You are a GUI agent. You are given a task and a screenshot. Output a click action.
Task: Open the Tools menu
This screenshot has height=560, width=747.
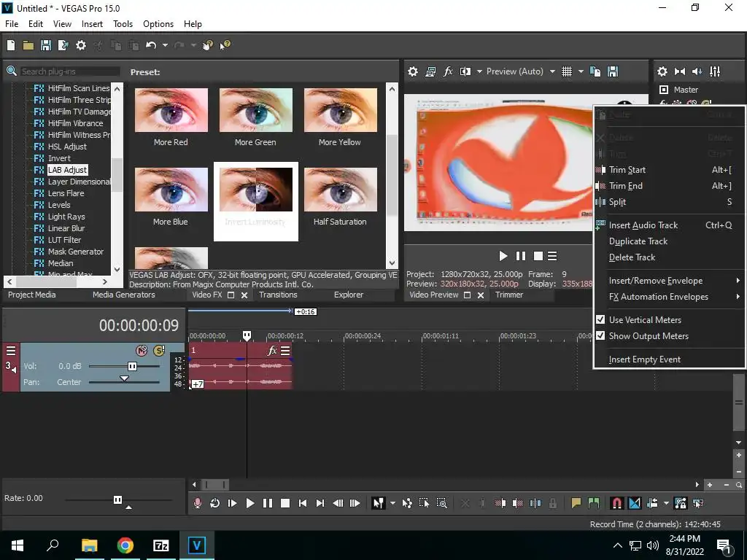coord(123,24)
